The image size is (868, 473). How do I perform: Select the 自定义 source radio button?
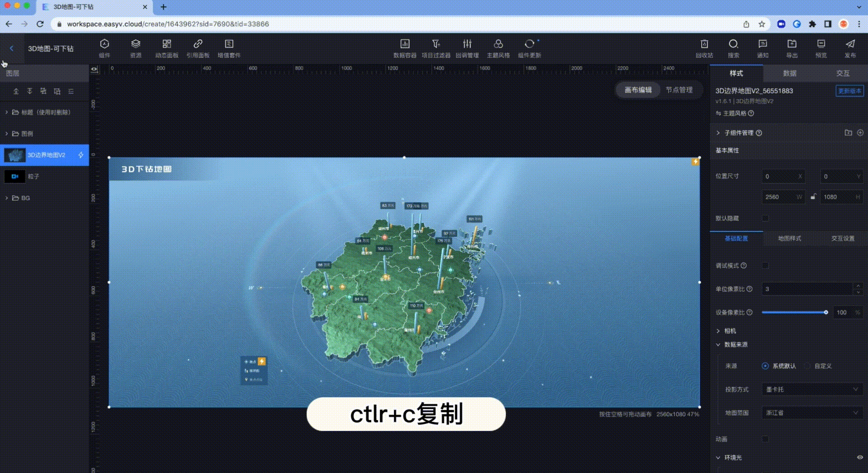807,366
